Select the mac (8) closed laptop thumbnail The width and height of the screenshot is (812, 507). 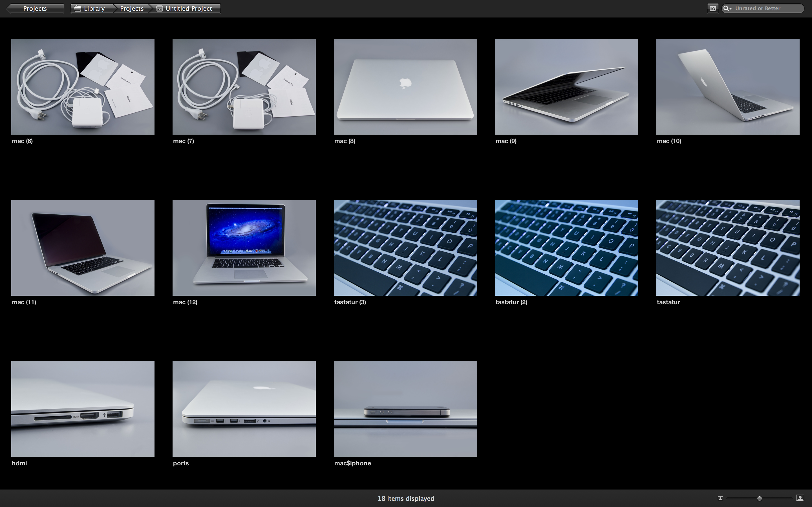[405, 86]
